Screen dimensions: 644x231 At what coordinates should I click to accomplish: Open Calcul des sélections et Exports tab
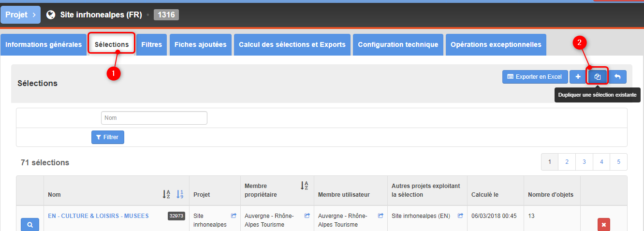pos(293,44)
